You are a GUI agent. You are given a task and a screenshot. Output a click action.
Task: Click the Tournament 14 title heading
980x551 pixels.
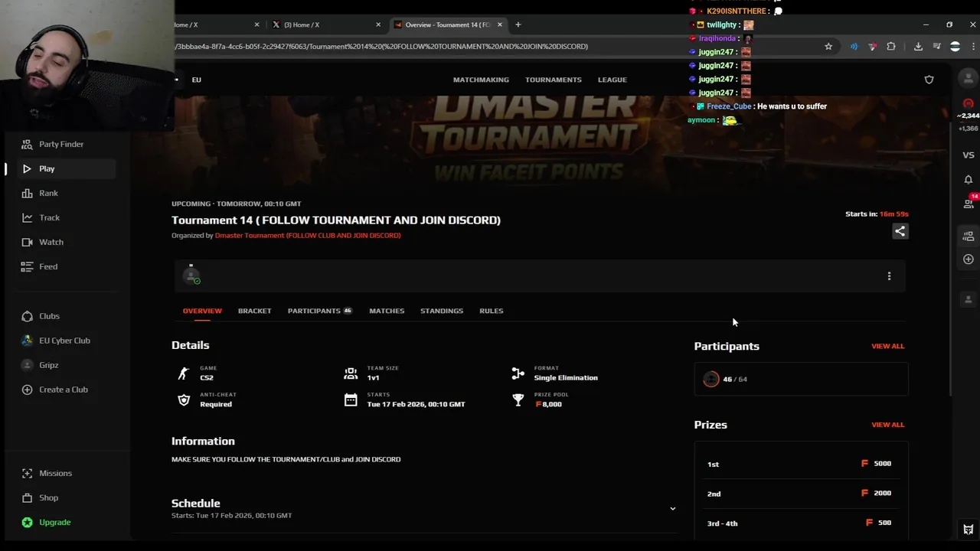[336, 220]
